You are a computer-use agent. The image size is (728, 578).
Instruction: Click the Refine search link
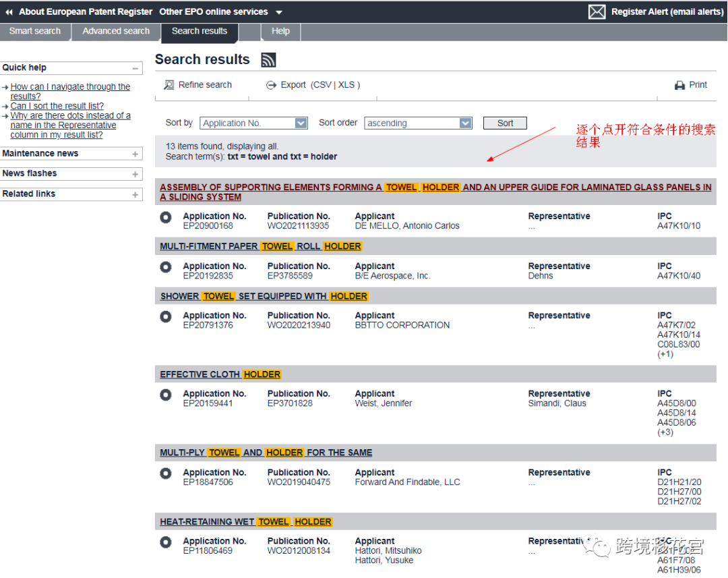pos(205,85)
